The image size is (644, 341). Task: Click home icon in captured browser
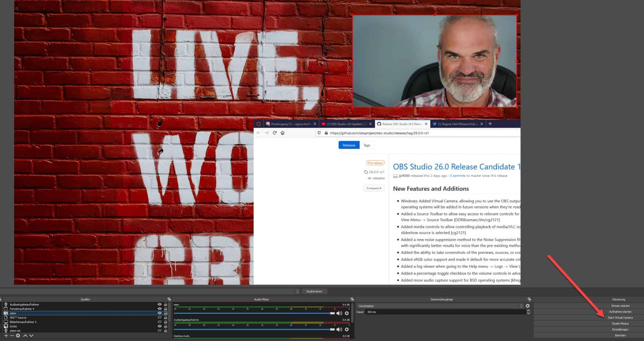(282, 133)
